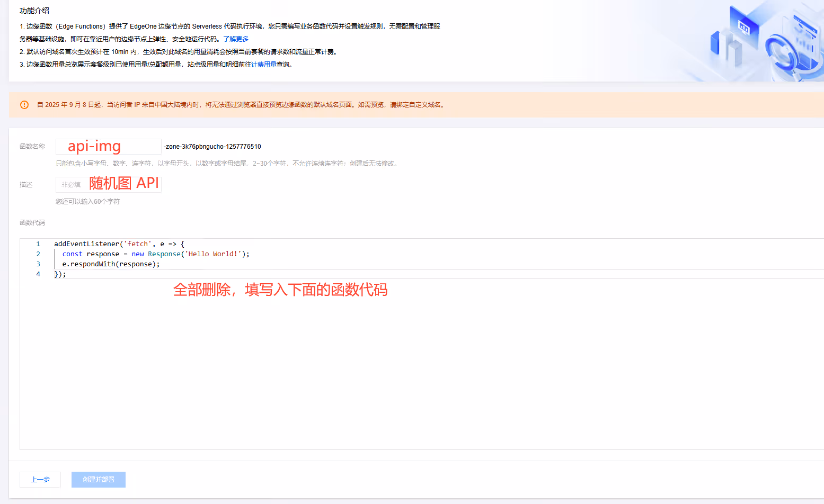Viewport: 824px width, 504px height.
Task: Click the orange warning icon in notice banner
Action: click(x=24, y=105)
